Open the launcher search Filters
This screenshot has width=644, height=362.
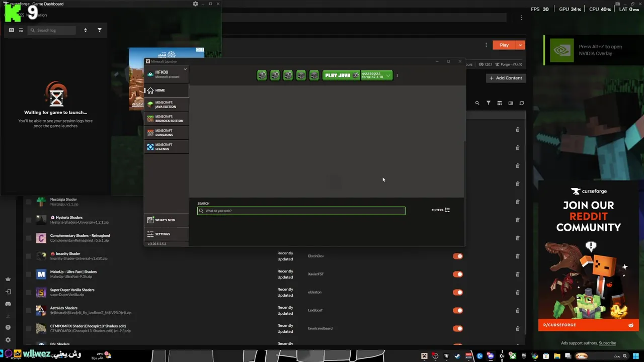(x=441, y=210)
